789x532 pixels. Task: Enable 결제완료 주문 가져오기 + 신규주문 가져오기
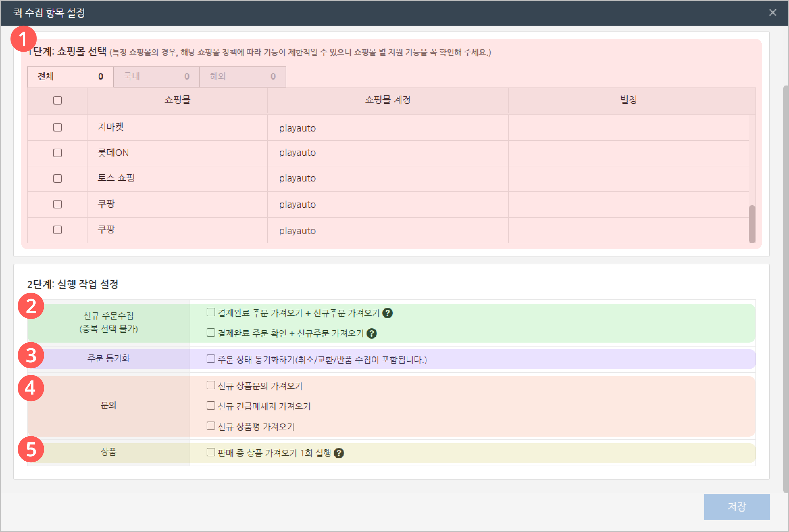pyautogui.click(x=211, y=312)
